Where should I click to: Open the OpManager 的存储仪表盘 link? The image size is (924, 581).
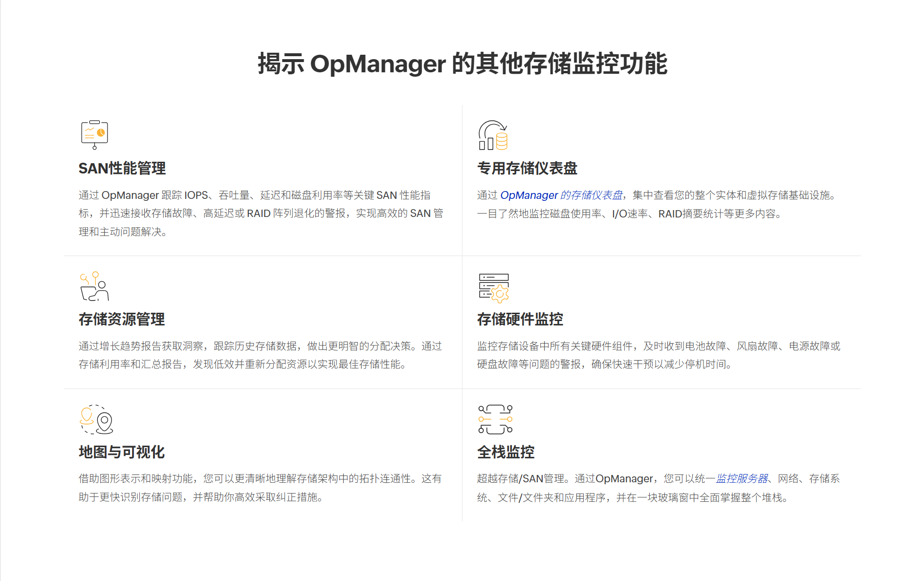[x=562, y=195]
